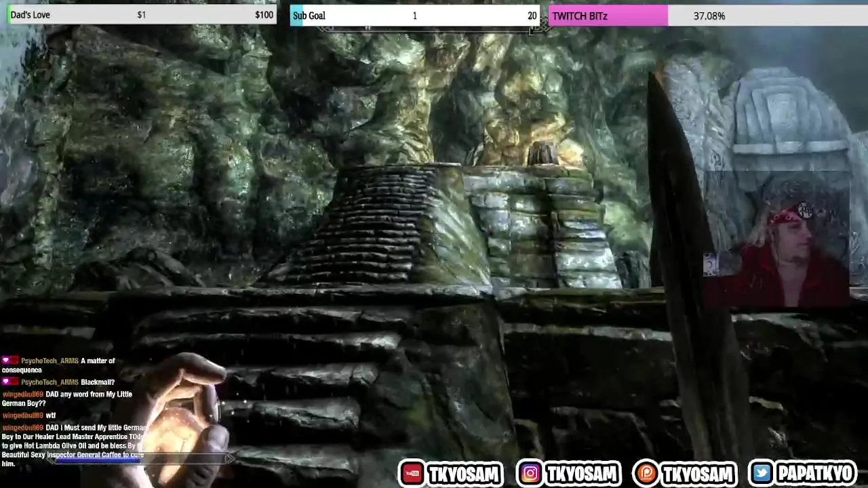This screenshot has width=868, height=488.
Task: Click the TWITCH BITz progress bar
Action: (708, 16)
